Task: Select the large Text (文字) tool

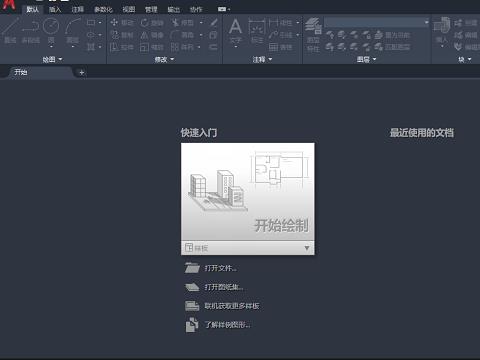Action: coord(235,31)
